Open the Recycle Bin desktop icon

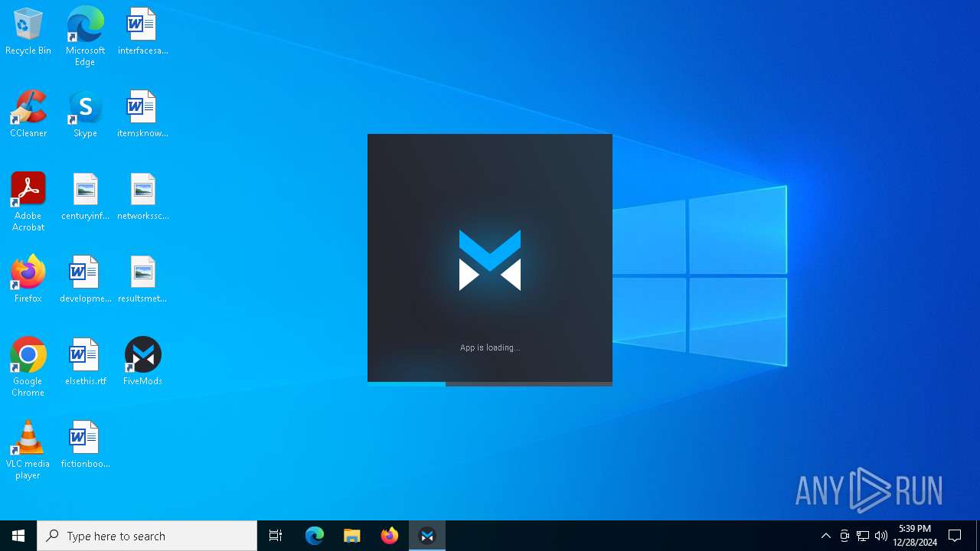(x=28, y=32)
